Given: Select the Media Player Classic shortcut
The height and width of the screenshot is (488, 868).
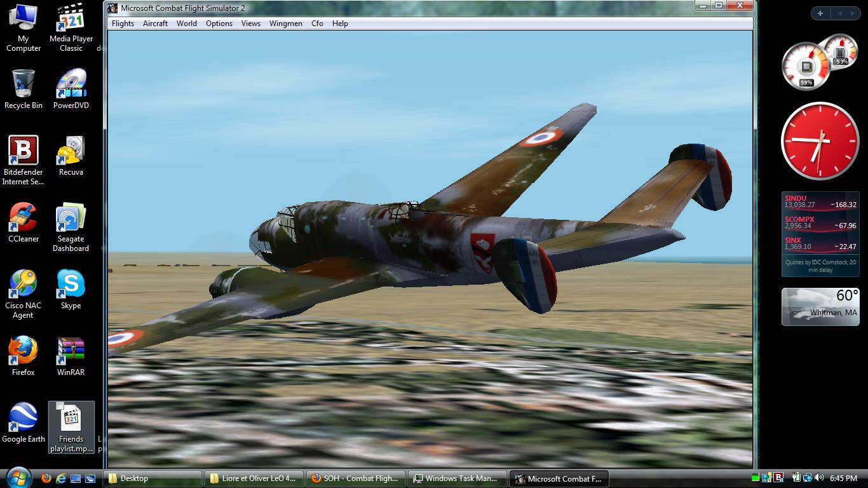Looking at the screenshot, I should 71,29.
